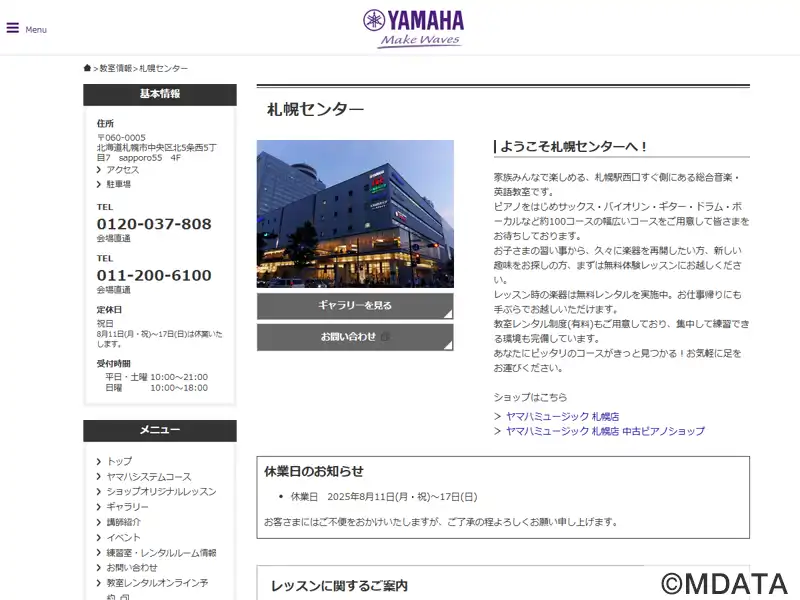
Task: Select お問い合わせ in side menu
Action: (x=132, y=567)
